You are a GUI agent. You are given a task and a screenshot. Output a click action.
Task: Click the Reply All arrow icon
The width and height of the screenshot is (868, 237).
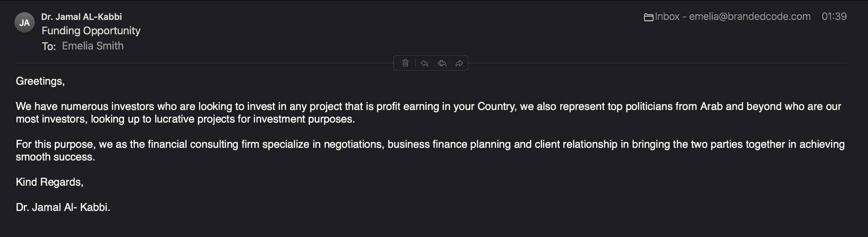point(442,63)
